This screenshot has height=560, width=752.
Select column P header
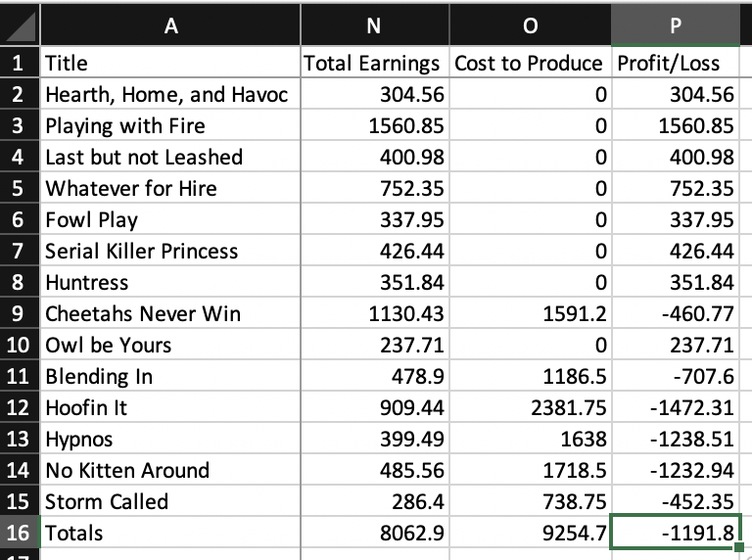point(676,24)
